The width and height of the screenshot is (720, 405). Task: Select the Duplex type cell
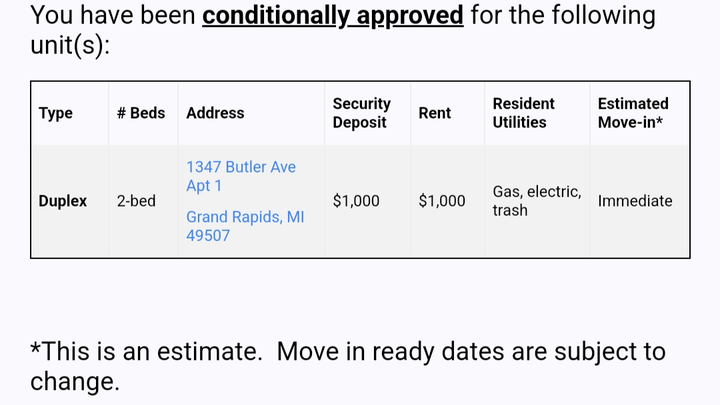[62, 201]
